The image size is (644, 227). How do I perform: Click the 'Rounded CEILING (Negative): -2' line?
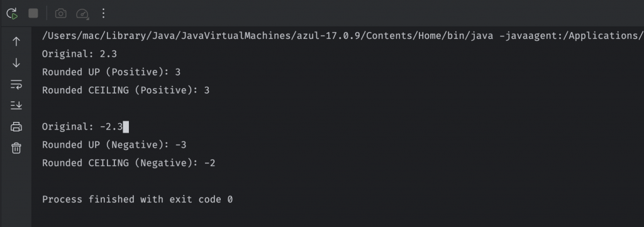pos(128,163)
